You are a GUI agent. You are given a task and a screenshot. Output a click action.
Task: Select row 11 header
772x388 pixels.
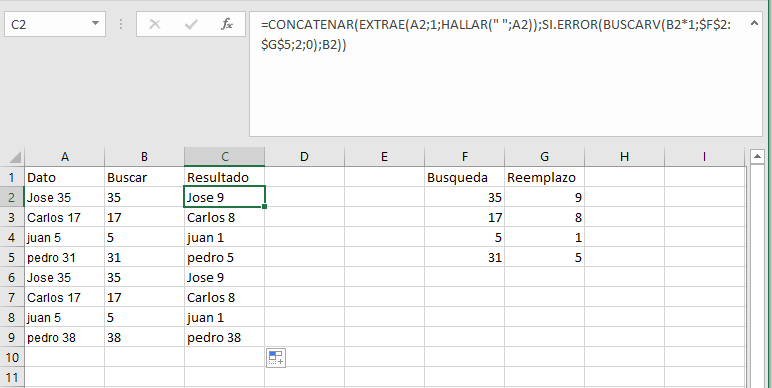(12, 378)
